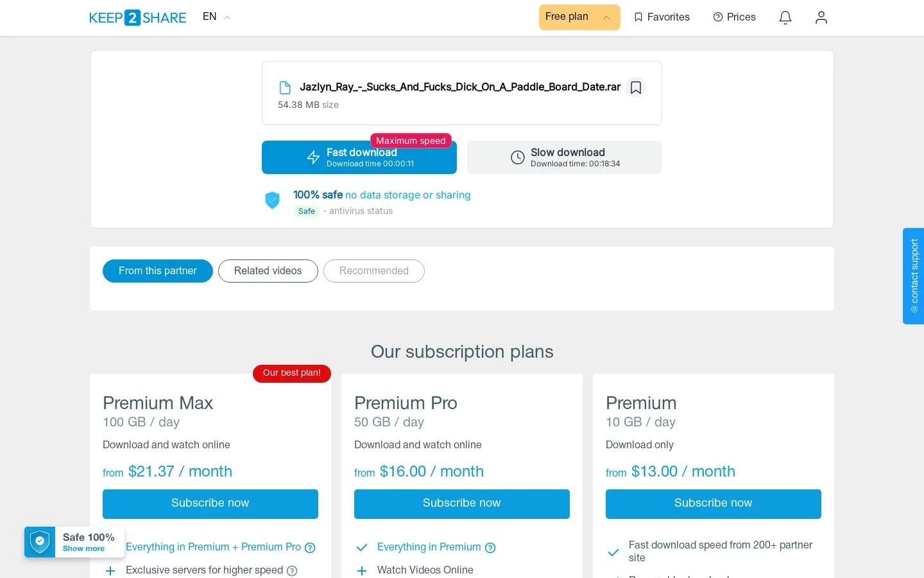Click help icon beside Everything in Premium

tap(490, 548)
